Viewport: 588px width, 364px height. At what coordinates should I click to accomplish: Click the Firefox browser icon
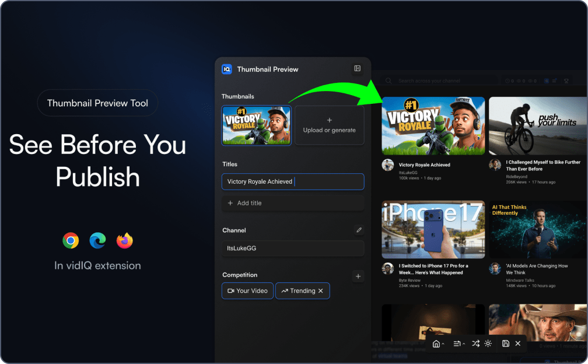pyautogui.click(x=124, y=240)
